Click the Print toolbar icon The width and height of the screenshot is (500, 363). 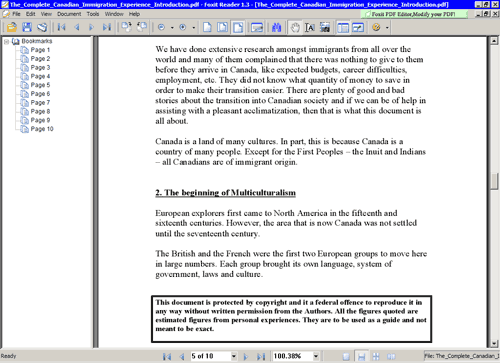coord(42,27)
